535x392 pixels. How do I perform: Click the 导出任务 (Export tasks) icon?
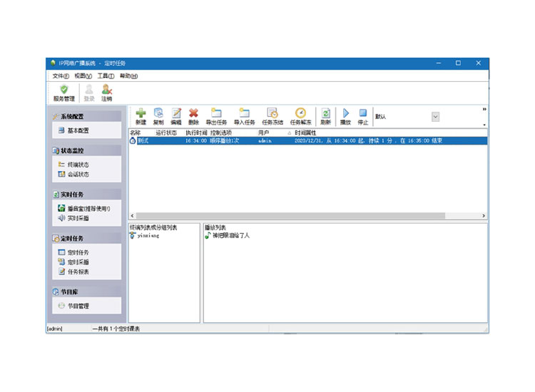215,114
